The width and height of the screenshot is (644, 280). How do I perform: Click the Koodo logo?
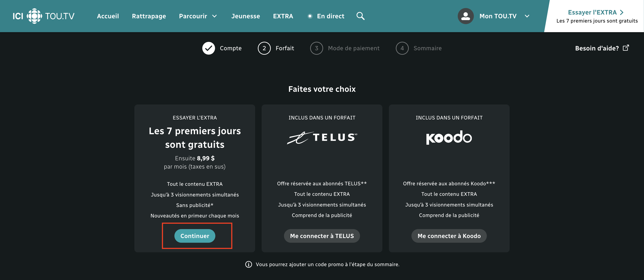click(x=449, y=138)
